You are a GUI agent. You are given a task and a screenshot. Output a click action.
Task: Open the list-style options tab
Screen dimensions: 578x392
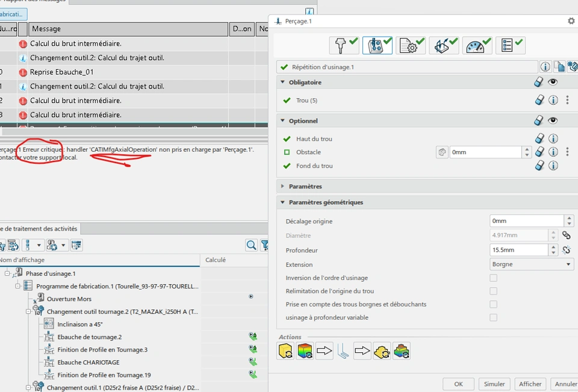point(510,46)
